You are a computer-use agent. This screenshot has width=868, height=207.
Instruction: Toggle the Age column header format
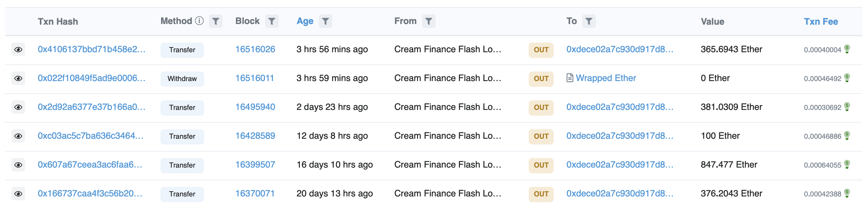point(305,21)
